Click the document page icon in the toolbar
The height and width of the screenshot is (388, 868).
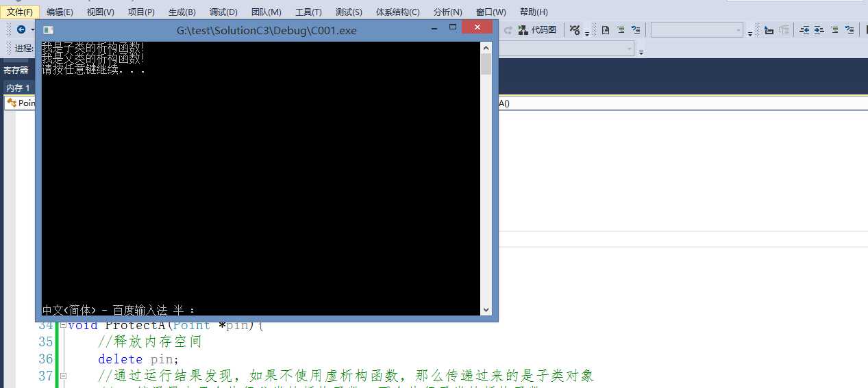(606, 29)
